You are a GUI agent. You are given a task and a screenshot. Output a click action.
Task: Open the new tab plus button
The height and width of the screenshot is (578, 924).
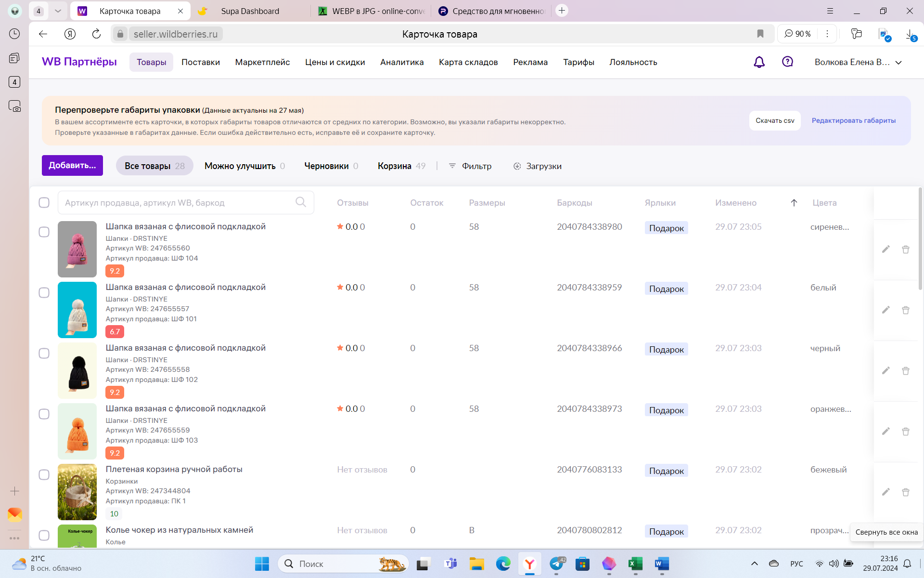562,11
